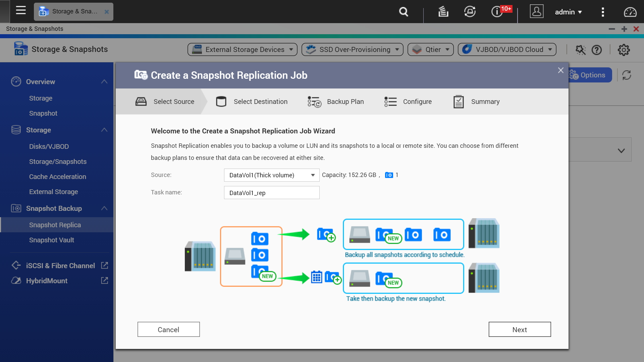The width and height of the screenshot is (644, 362).
Task: Edit the DataVol1_rep task name field
Action: coord(272,192)
